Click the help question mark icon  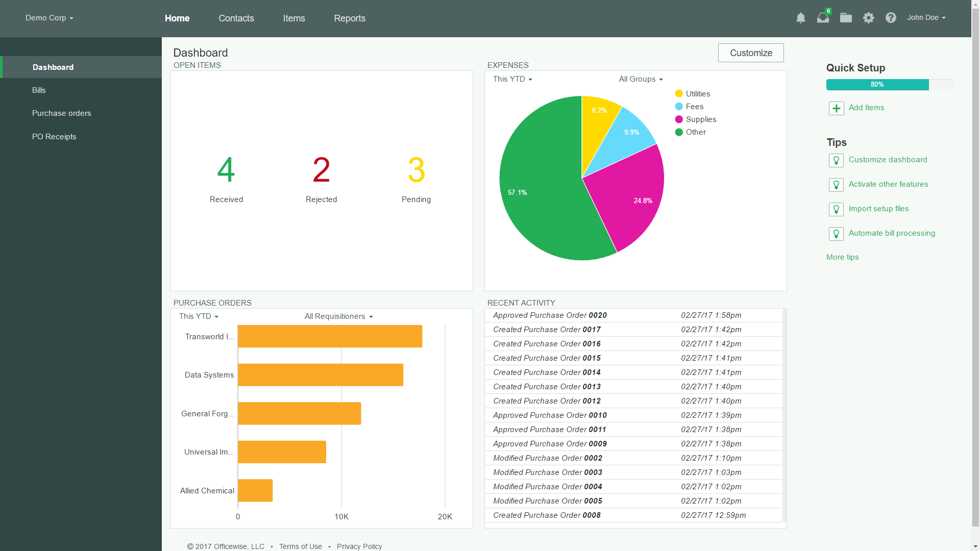891,18
